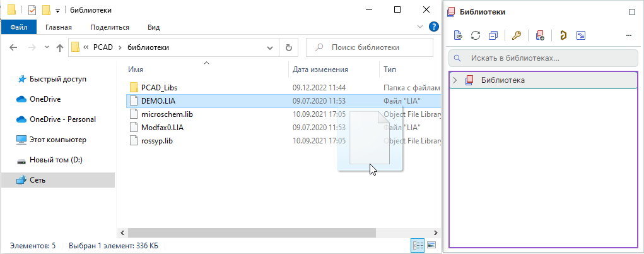This screenshot has height=254, width=644.
Task: Click the maximize square of the Библиотеки panel
Action: [632, 12]
